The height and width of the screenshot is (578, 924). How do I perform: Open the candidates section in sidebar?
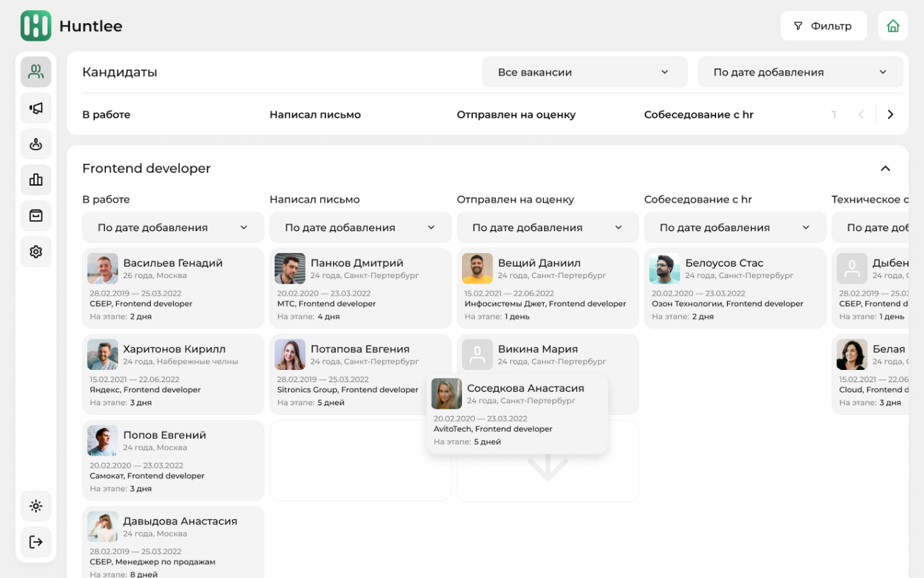tap(36, 71)
